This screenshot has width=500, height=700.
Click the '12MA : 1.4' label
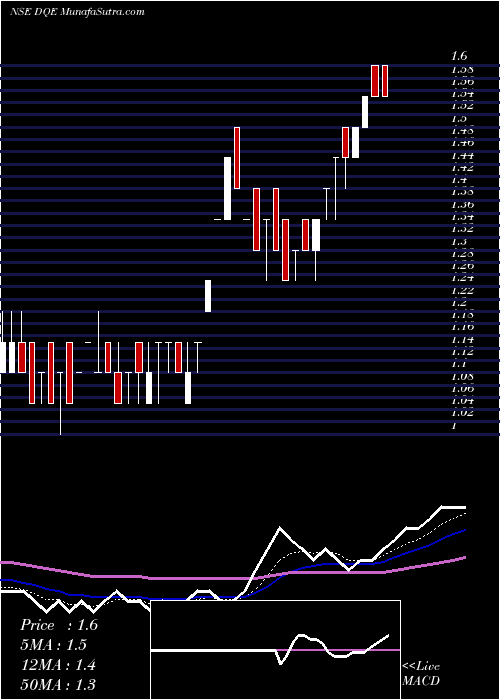(x=58, y=665)
